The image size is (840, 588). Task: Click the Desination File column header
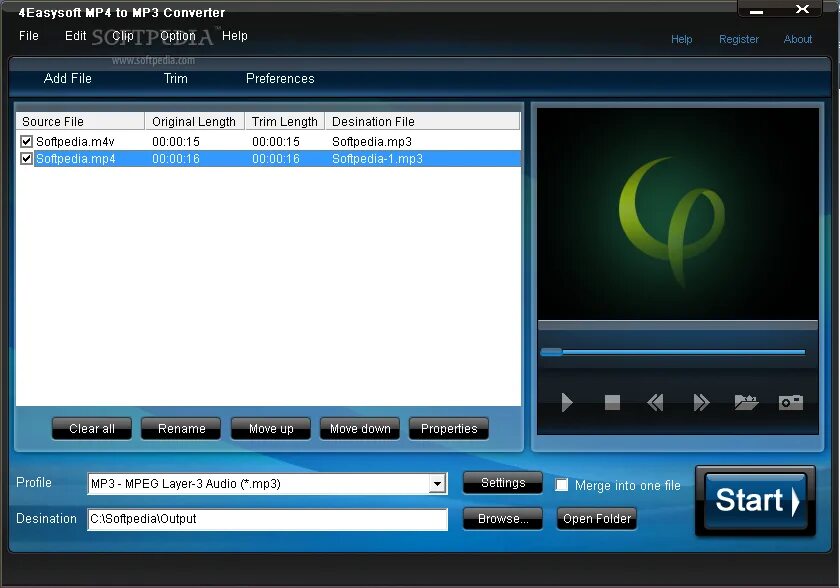coord(422,121)
